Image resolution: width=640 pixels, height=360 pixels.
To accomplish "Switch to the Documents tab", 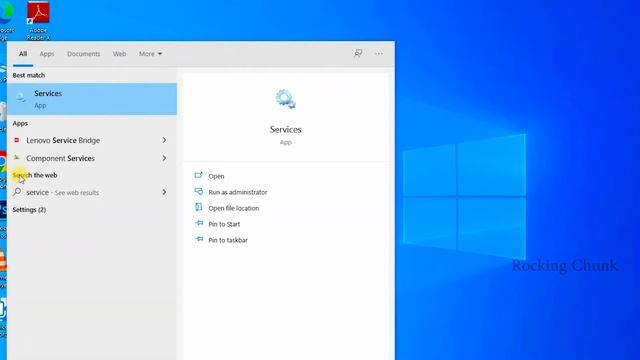I will pyautogui.click(x=83, y=54).
